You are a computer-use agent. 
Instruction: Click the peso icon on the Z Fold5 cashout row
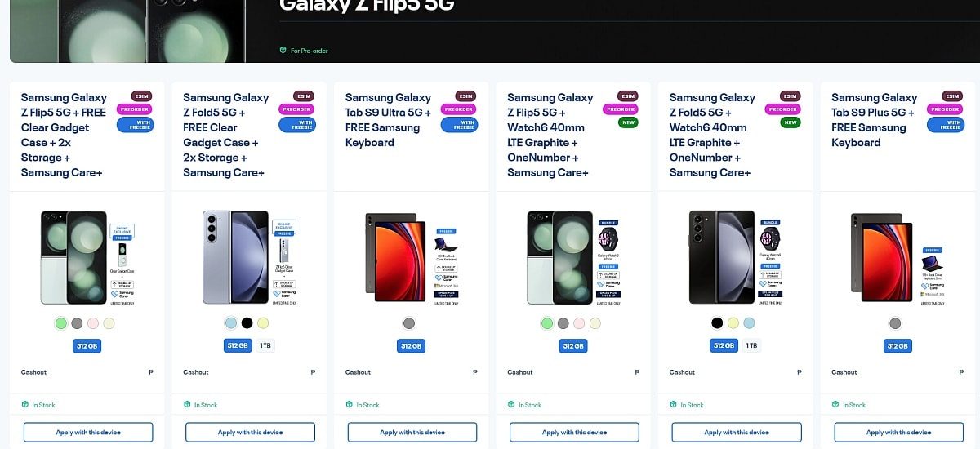click(x=314, y=372)
